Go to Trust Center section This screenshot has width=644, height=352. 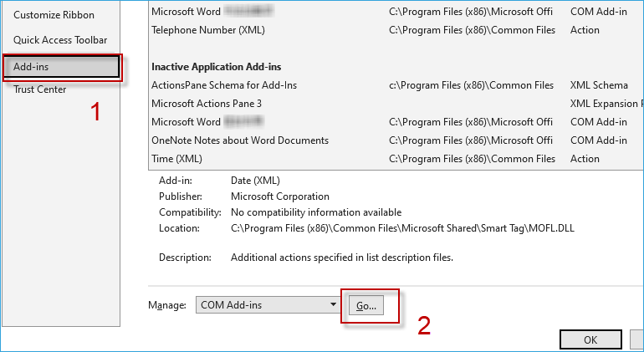[x=39, y=89]
